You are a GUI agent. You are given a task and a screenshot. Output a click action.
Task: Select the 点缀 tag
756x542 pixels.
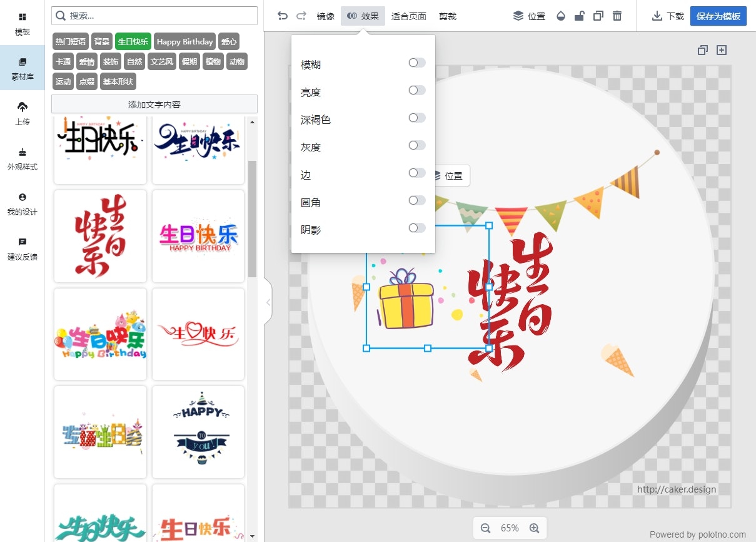pyautogui.click(x=87, y=81)
